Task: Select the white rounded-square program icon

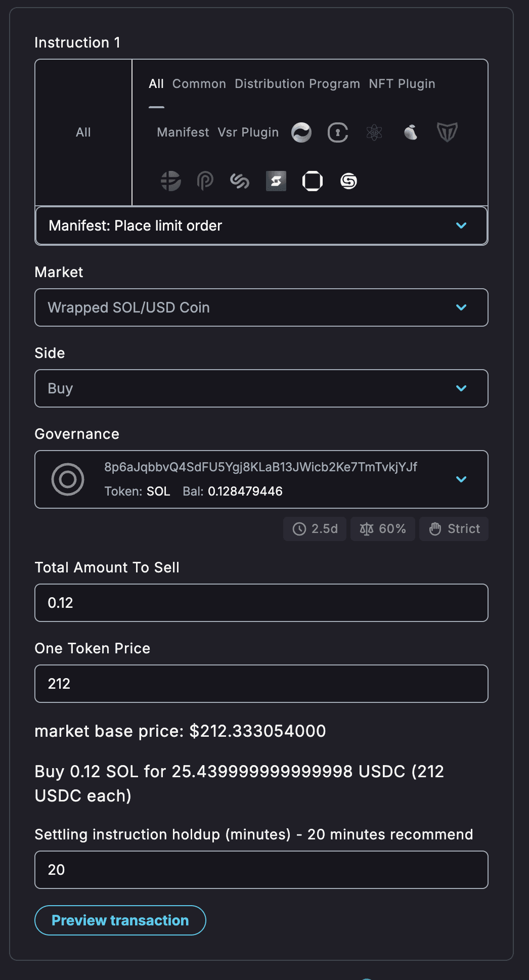Action: point(313,181)
